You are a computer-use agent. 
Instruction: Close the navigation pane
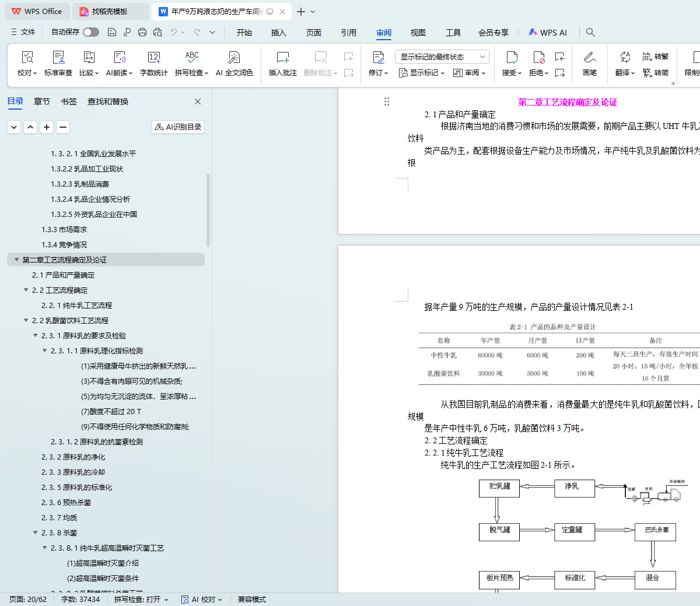[198, 101]
